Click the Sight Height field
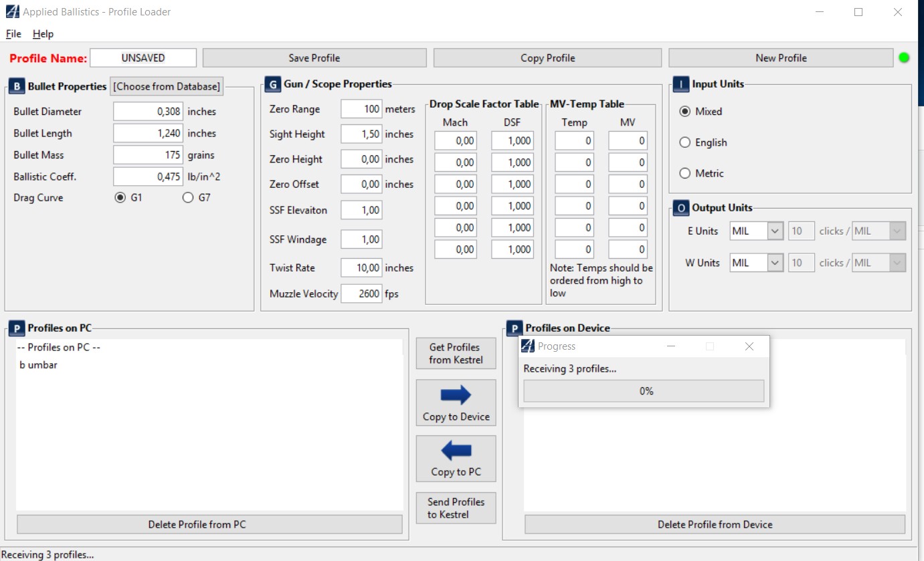924x561 pixels. point(361,134)
